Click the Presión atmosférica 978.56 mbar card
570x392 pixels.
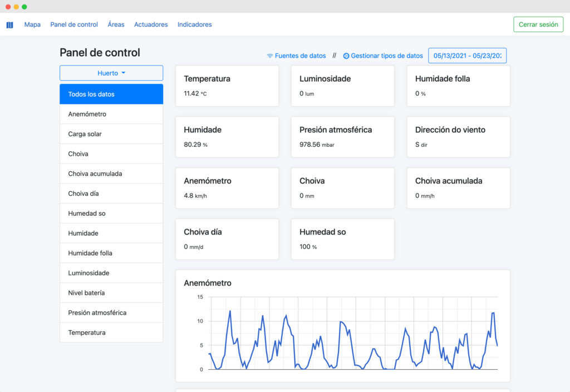(x=343, y=137)
